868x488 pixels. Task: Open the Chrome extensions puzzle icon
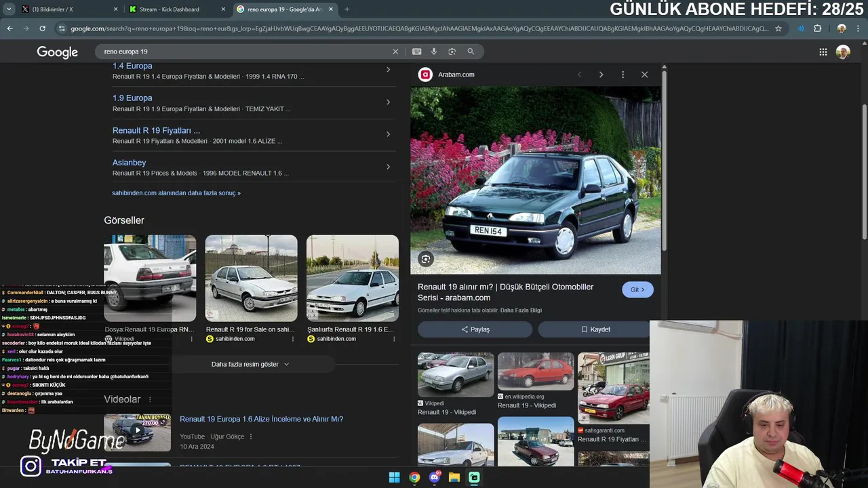point(817,28)
